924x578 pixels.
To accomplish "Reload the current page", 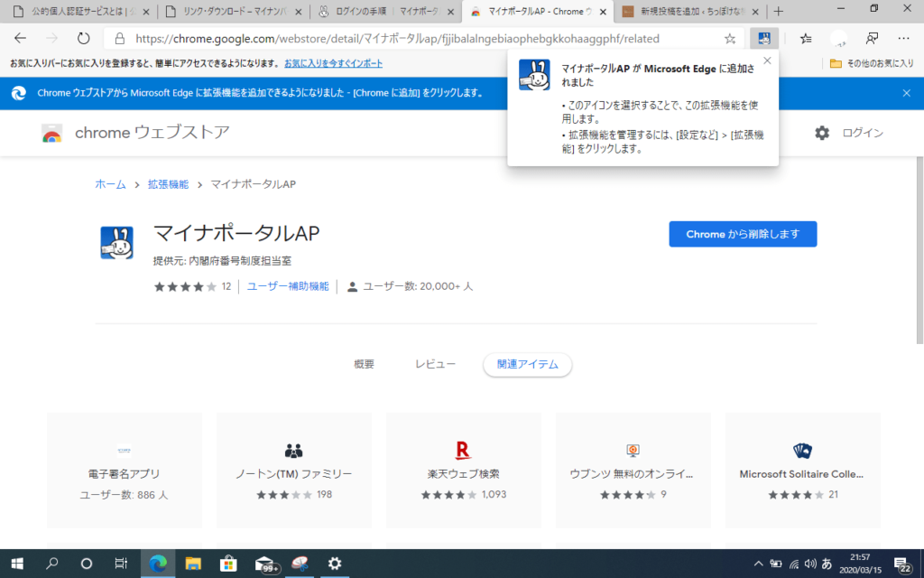I will coord(83,38).
